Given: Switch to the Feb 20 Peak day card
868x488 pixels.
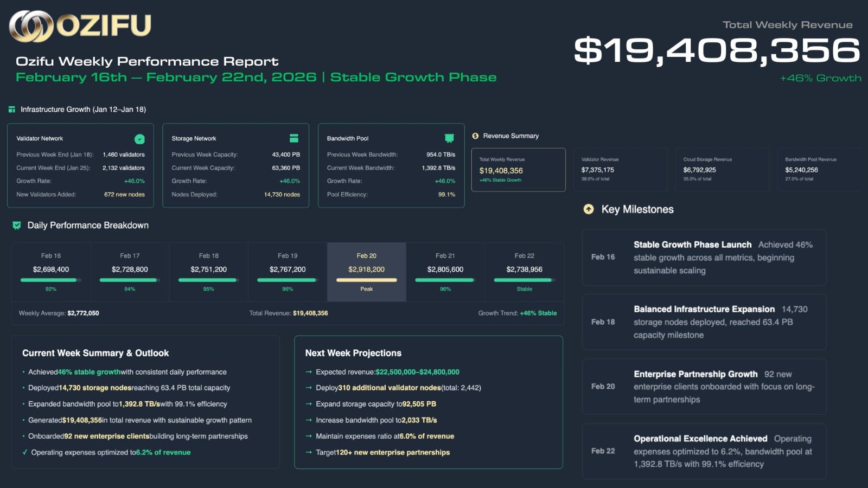Looking at the screenshot, I should pos(366,271).
